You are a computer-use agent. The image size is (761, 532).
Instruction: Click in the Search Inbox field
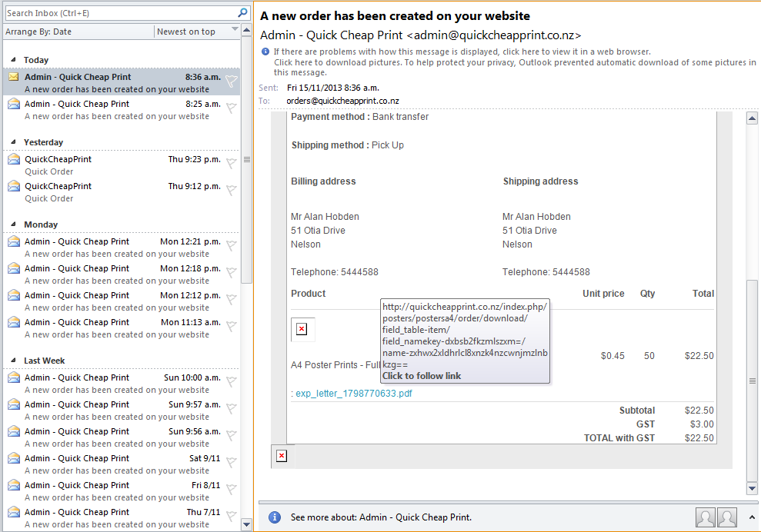coord(122,13)
